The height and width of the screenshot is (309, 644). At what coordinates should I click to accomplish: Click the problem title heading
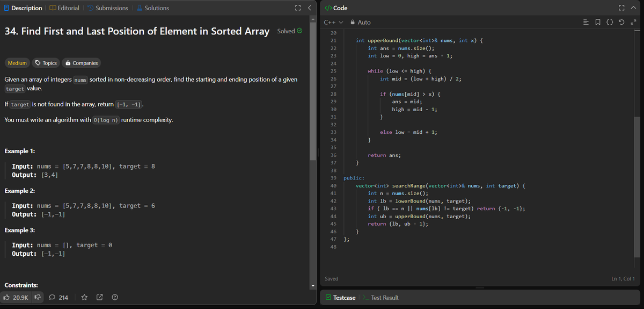(137, 31)
